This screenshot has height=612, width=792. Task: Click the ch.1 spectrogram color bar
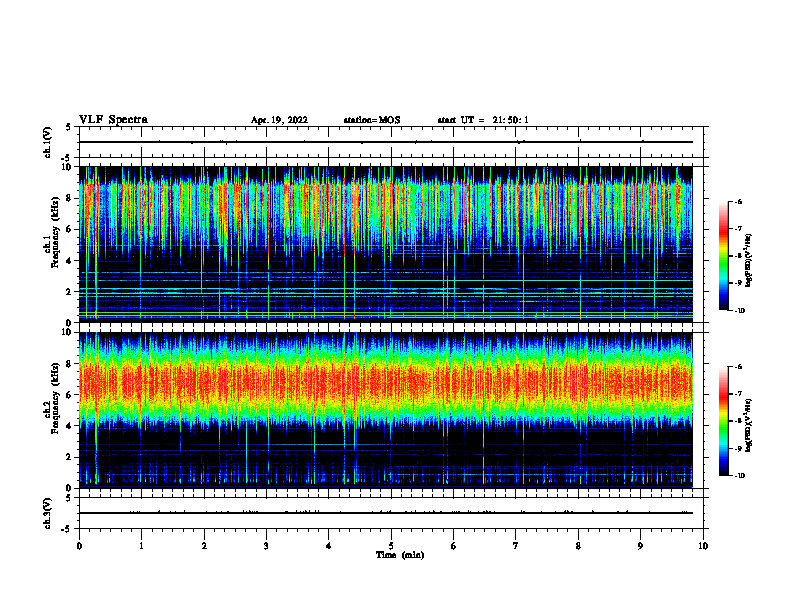(x=723, y=256)
